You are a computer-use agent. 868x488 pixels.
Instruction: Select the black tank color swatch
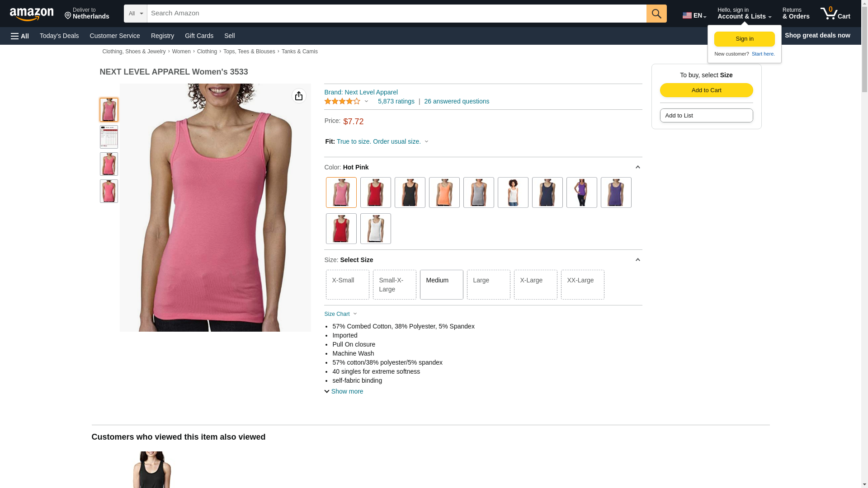(x=410, y=192)
